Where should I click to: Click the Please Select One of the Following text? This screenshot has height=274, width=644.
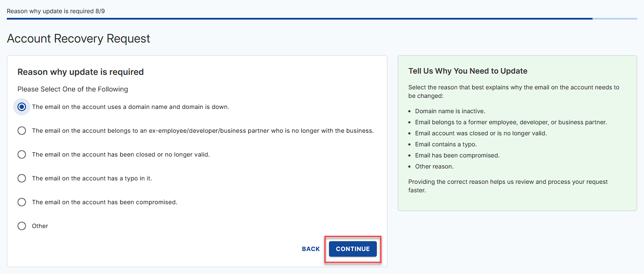pos(72,89)
